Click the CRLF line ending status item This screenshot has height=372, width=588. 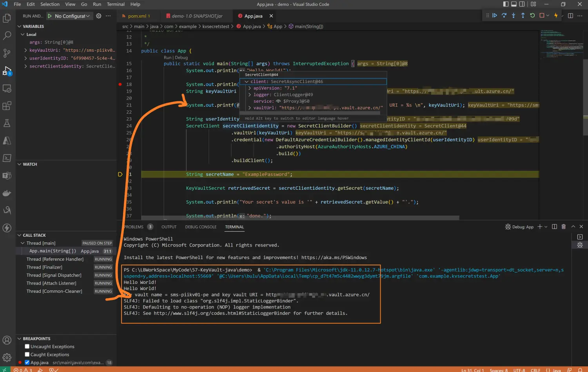[x=535, y=370]
